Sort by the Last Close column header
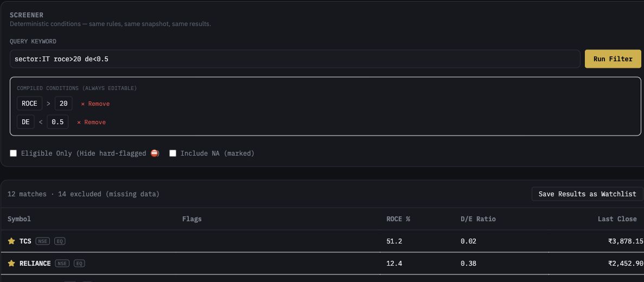The image size is (644, 282). tap(617, 219)
